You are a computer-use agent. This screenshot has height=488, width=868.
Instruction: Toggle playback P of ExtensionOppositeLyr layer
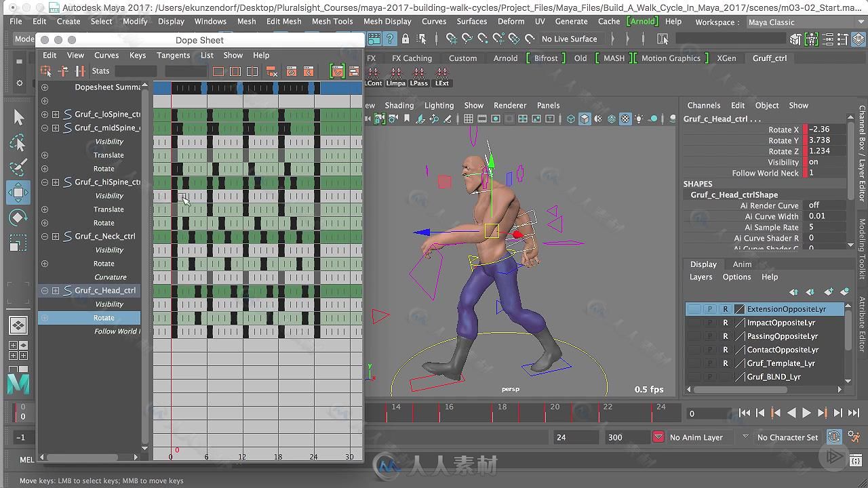[710, 309]
